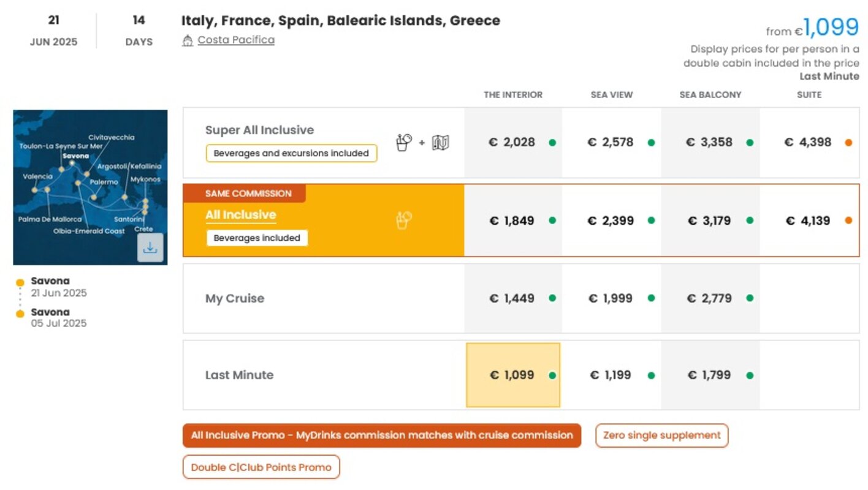Viewport: 868px width, 490px height.
Task: Click the Beverages and excursions included label
Action: [291, 153]
